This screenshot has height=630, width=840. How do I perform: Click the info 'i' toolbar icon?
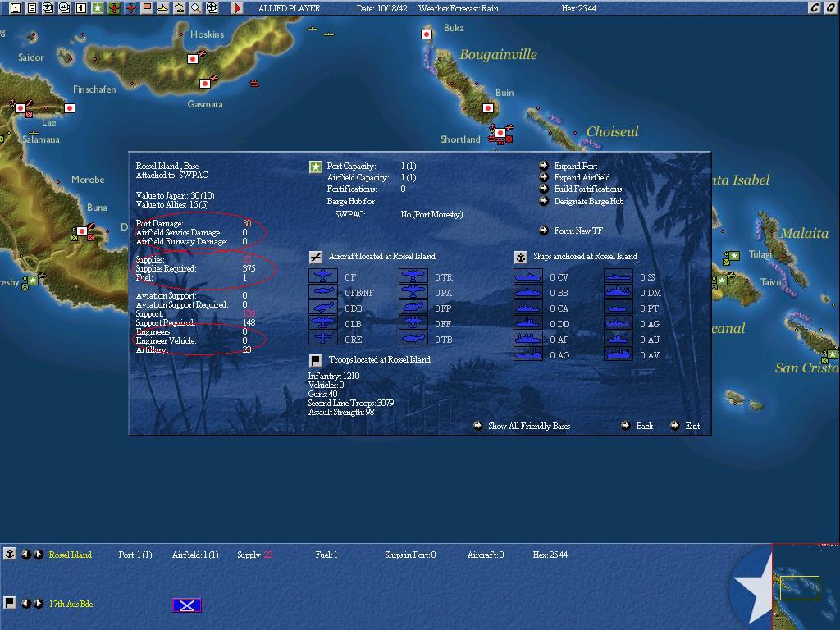pos(81,8)
